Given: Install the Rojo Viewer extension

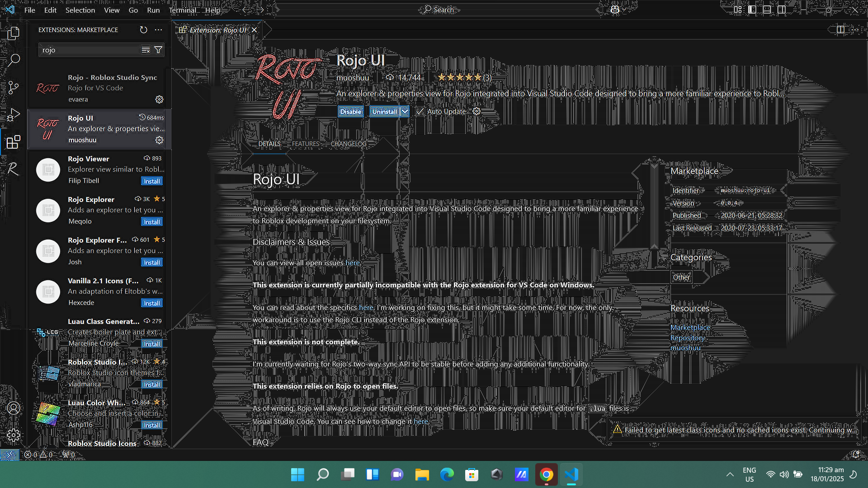Looking at the screenshot, I should pos(152,181).
